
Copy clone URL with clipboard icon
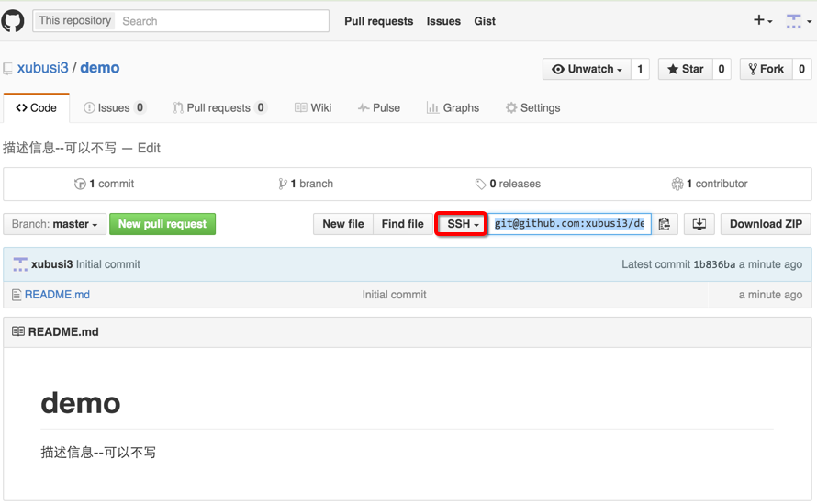coord(665,224)
